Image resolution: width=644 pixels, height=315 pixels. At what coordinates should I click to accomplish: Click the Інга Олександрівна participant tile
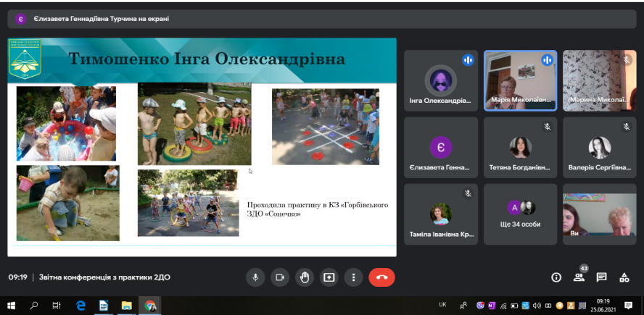(440, 80)
